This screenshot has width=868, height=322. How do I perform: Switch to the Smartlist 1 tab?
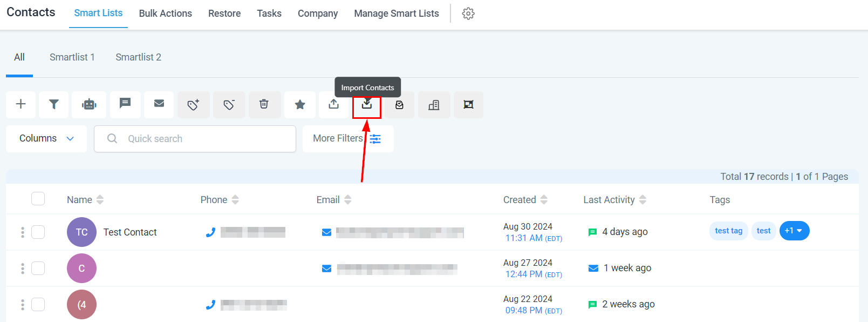72,57
